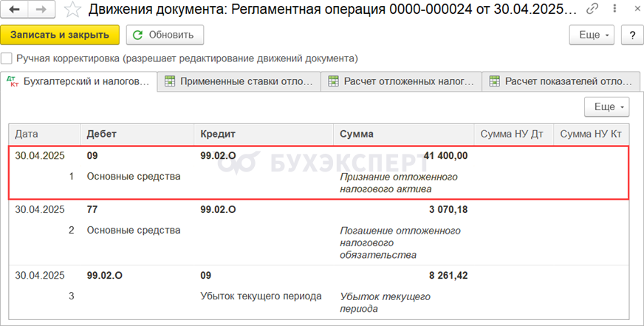Viewport: 644px width, 326px height.
Task: Copy link using the chain icon
Action: point(592,10)
